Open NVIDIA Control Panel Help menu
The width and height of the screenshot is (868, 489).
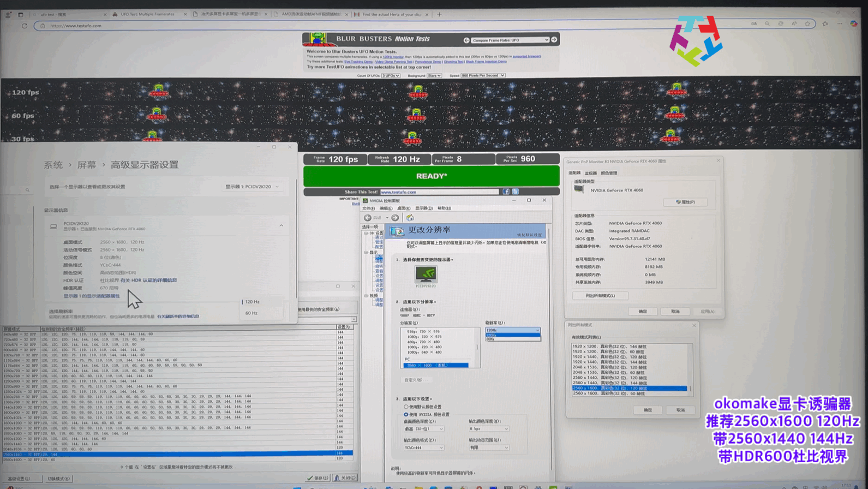pyautogui.click(x=444, y=208)
